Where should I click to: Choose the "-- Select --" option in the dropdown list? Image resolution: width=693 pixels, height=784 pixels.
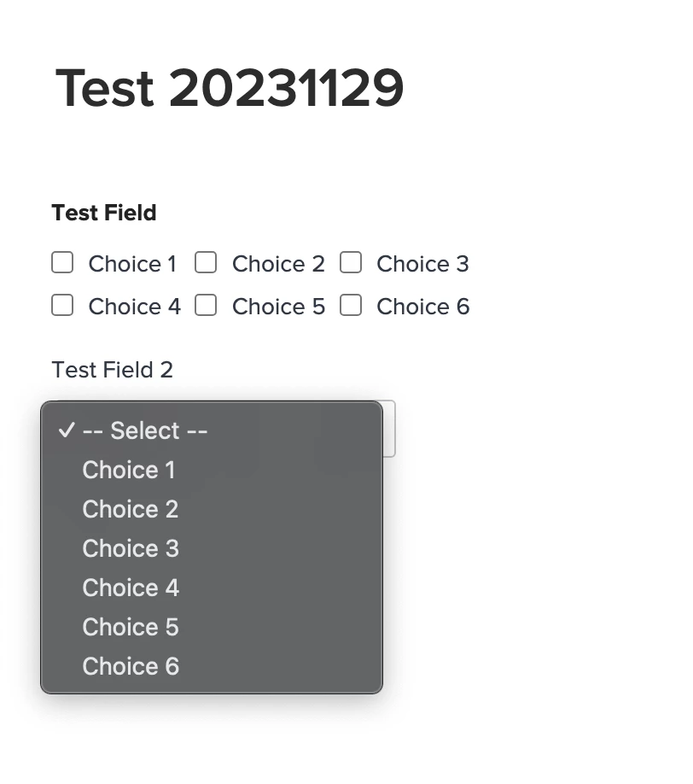pyautogui.click(x=145, y=430)
